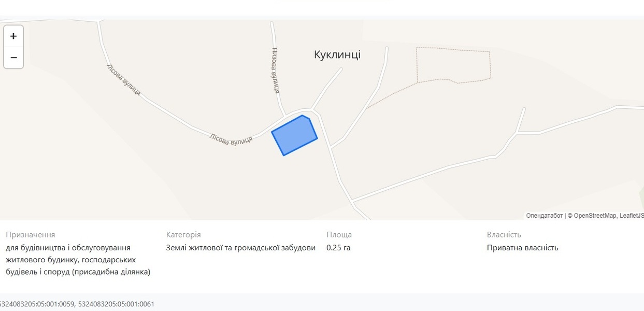The image size is (644, 311).
Task: Zoom in using the plus map button
Action: coord(13,36)
